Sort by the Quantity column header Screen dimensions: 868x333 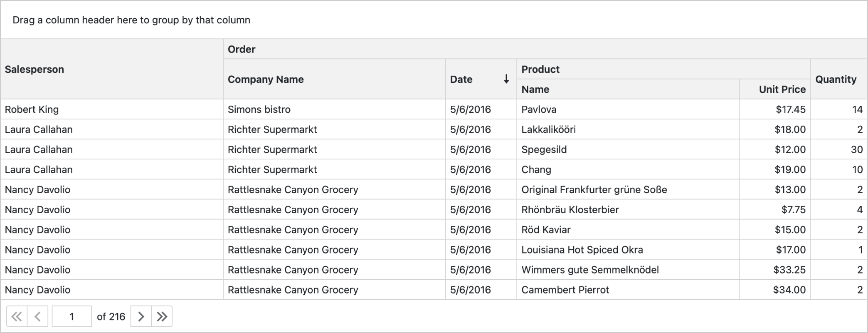[836, 79]
